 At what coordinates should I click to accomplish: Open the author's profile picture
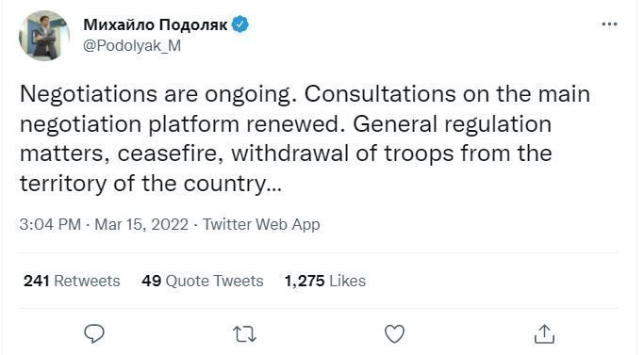[x=44, y=36]
